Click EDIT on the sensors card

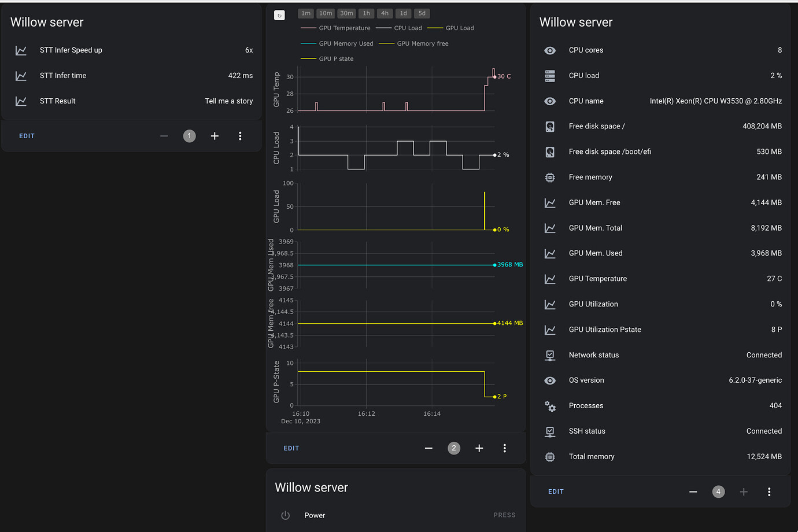[556, 492]
